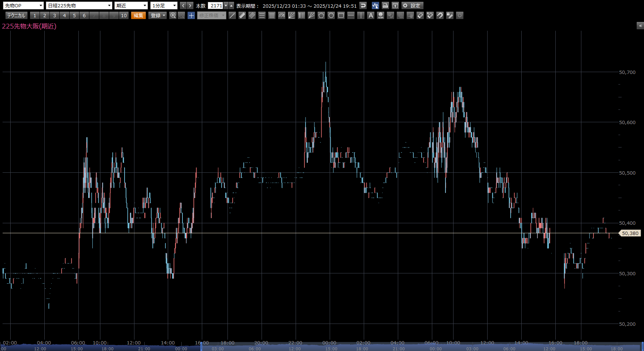Activate the text annotation tool
644x351 pixels.
point(371,15)
